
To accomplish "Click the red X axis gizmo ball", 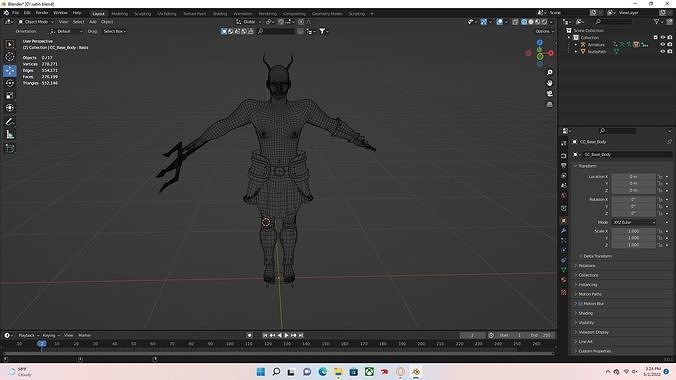I will 551,53.
